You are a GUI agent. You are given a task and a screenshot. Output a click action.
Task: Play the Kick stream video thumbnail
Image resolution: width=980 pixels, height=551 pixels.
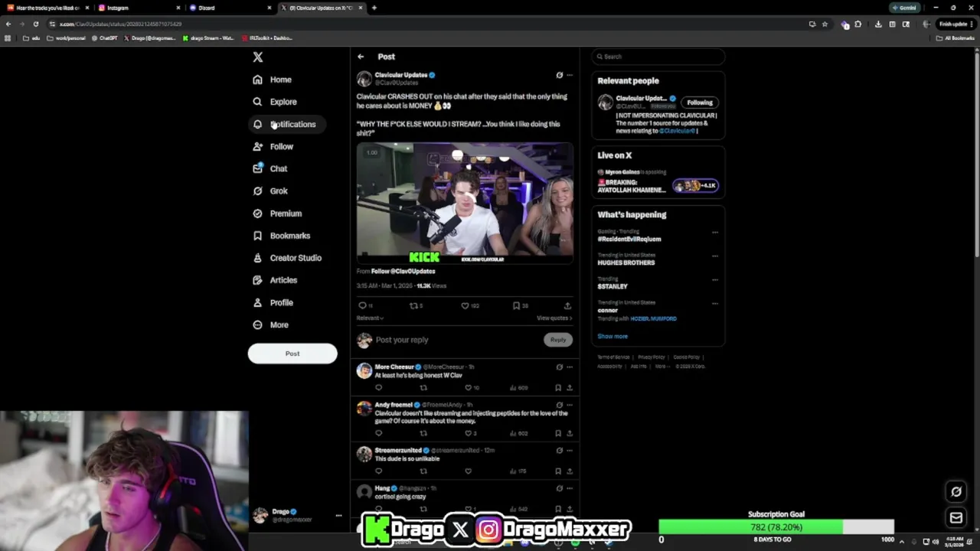coord(465,203)
